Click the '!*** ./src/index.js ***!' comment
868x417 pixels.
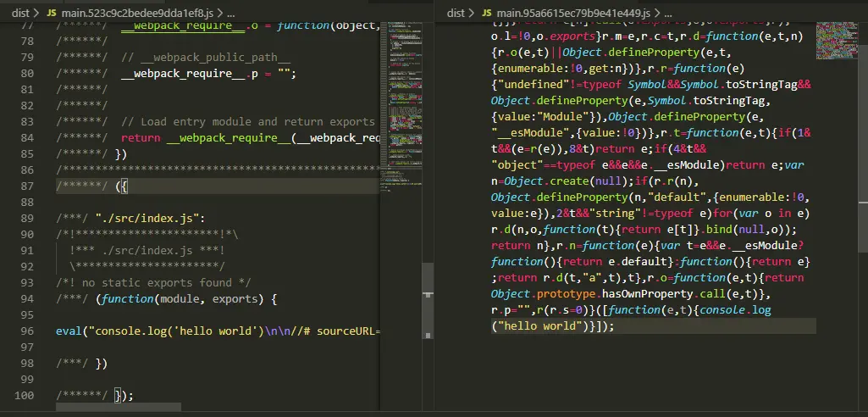147,250
